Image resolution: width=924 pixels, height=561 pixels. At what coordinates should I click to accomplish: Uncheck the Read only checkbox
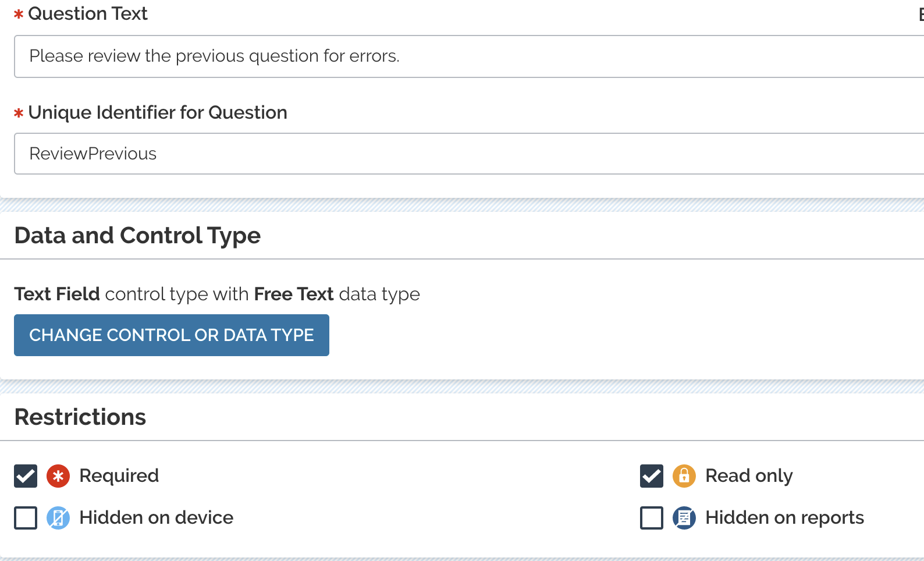click(x=652, y=476)
